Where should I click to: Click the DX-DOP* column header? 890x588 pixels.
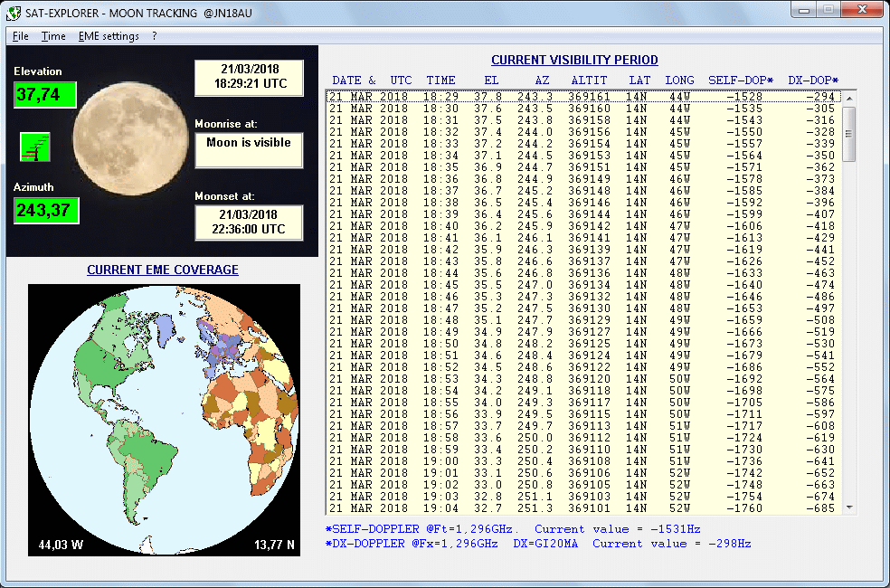coord(813,81)
